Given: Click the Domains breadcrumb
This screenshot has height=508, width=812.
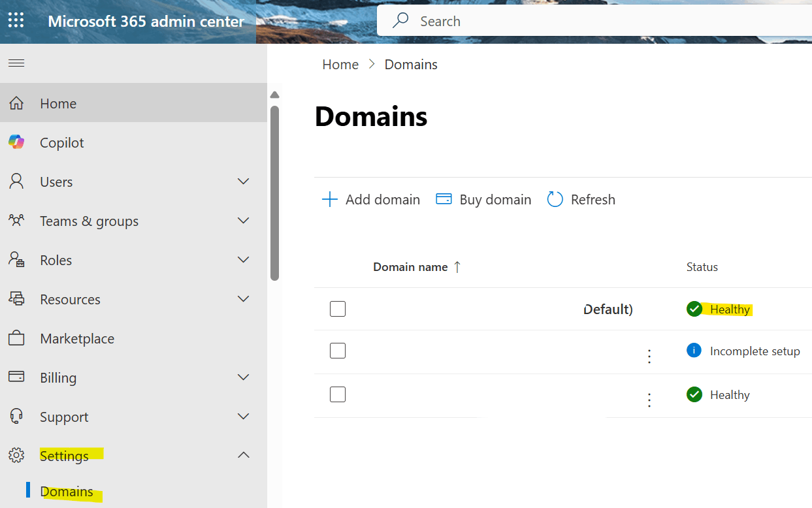Looking at the screenshot, I should pyautogui.click(x=411, y=64).
